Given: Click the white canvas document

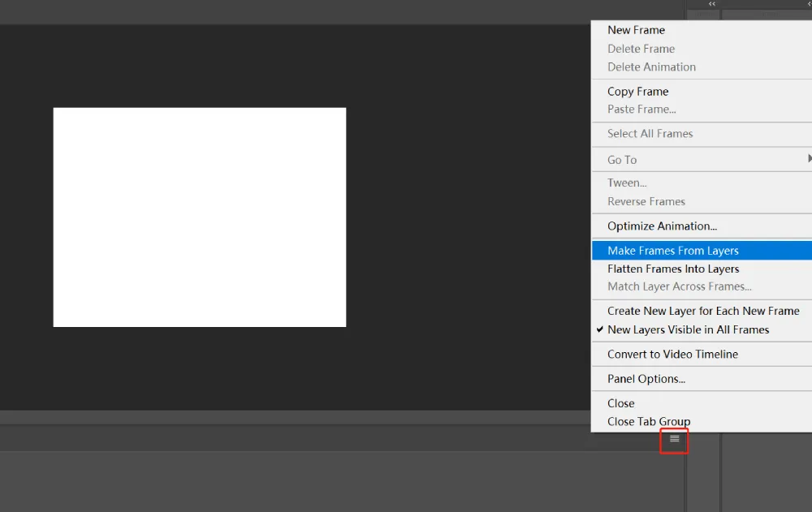Looking at the screenshot, I should pos(200,217).
